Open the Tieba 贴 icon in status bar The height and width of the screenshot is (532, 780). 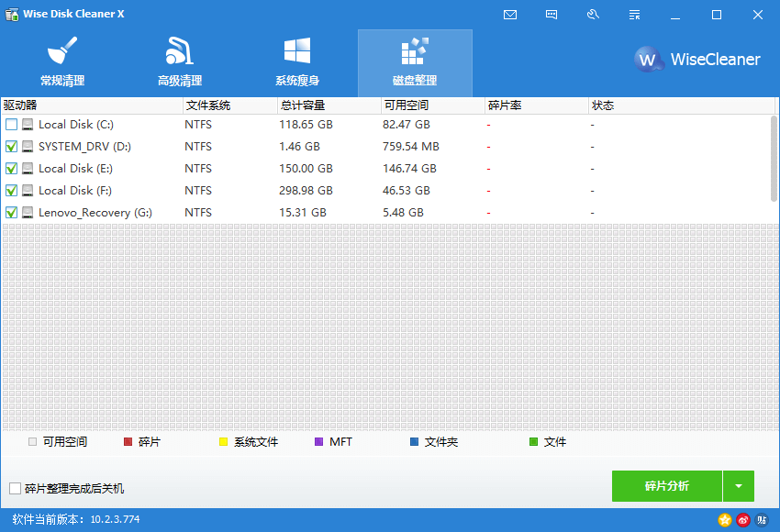point(762,520)
